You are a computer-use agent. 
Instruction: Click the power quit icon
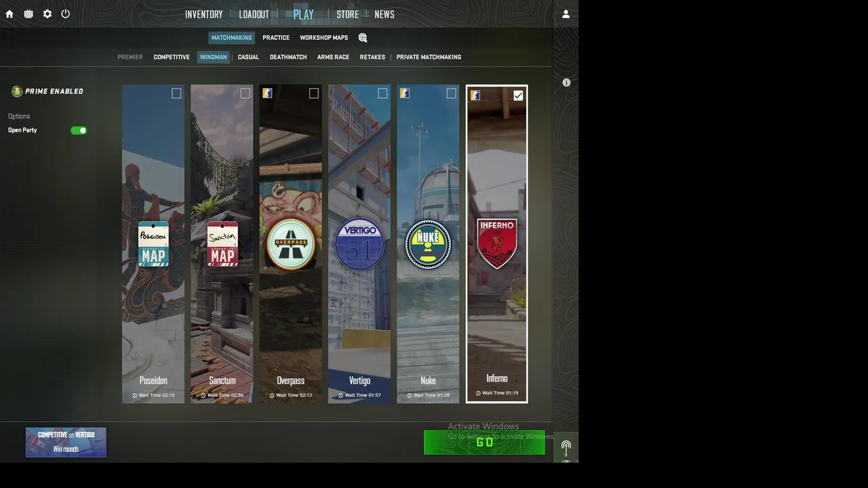(65, 14)
